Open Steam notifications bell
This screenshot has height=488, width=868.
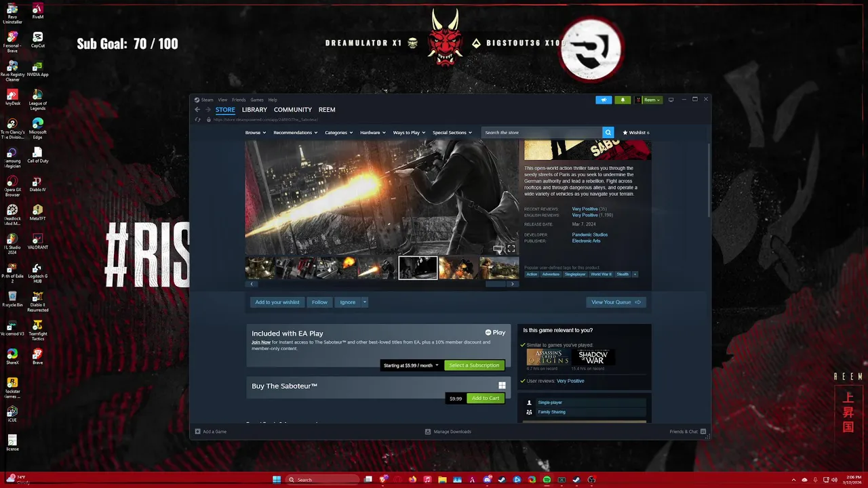[x=623, y=100]
